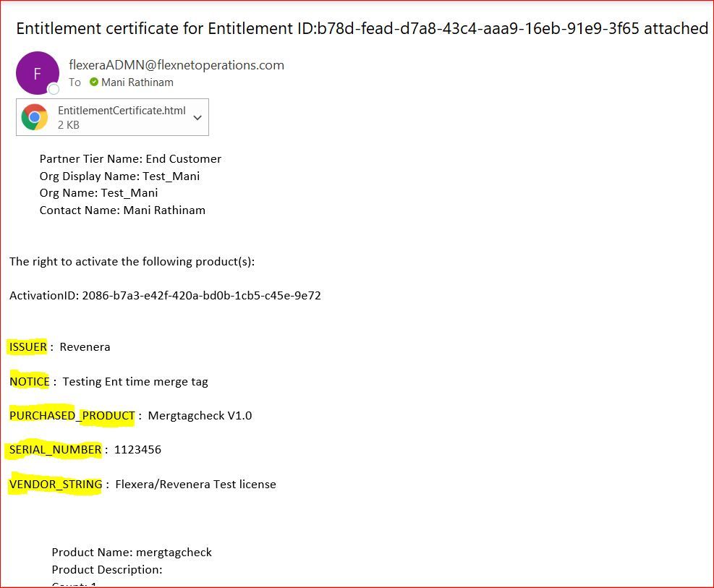Click the email subject line text
This screenshot has width=714, height=588.
362,28
